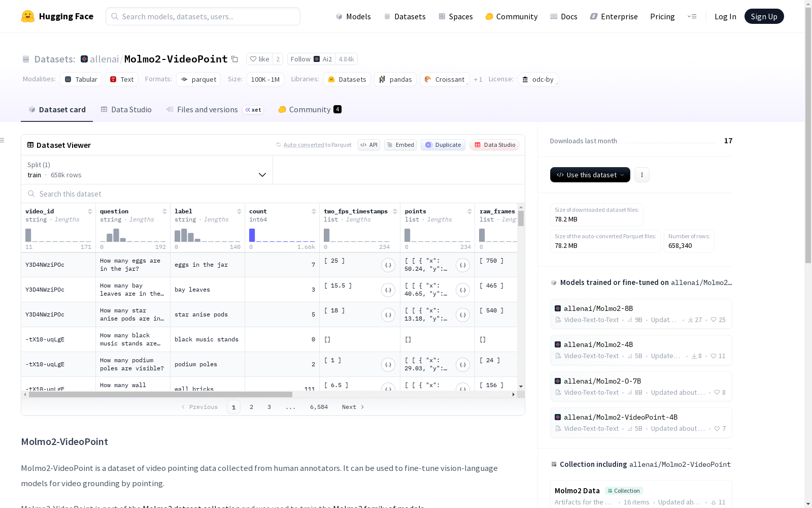Expand JSON points in the star anise row
812x508 pixels.
click(463, 314)
